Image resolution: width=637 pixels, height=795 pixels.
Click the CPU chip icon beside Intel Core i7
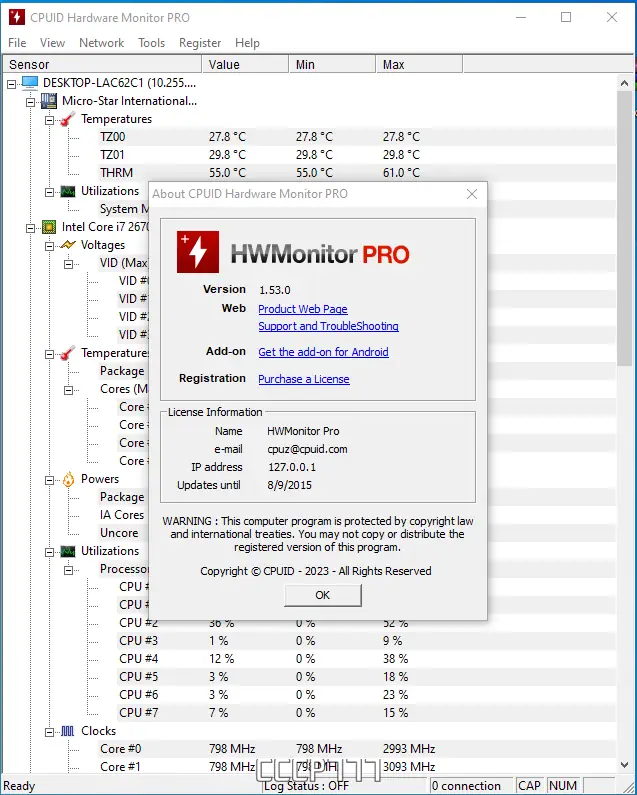pos(49,227)
